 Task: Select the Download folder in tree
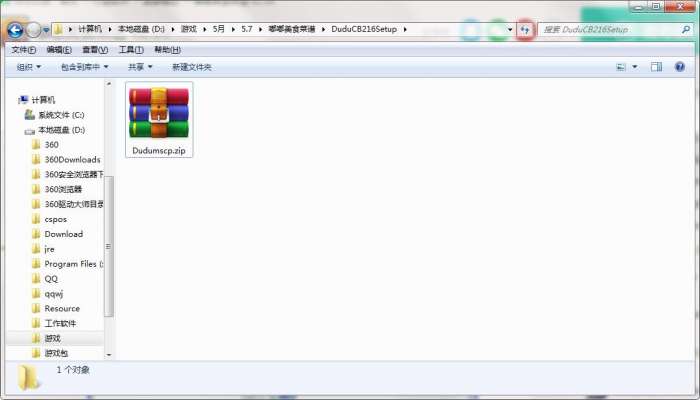[x=64, y=234]
